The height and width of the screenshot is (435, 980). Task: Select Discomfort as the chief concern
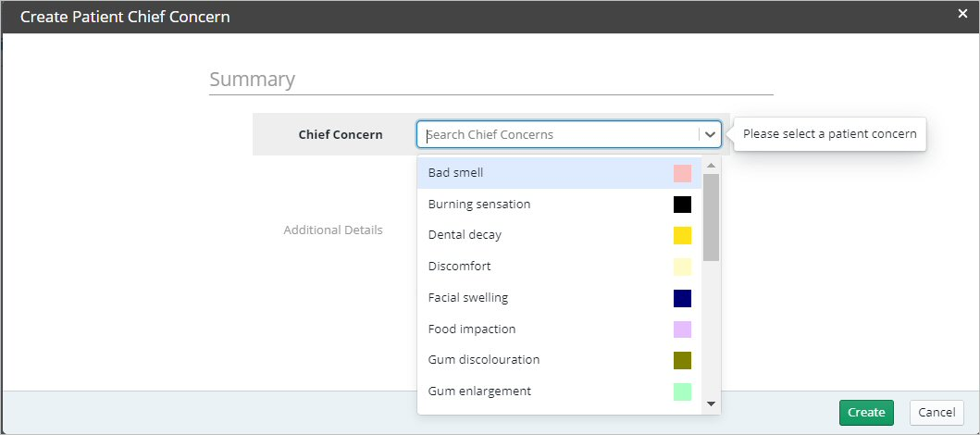(559, 267)
